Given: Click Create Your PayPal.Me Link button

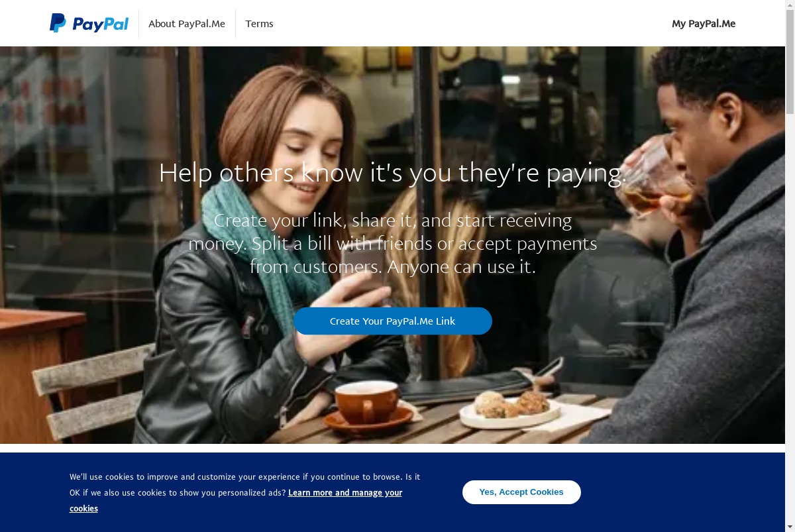Looking at the screenshot, I should [x=393, y=321].
